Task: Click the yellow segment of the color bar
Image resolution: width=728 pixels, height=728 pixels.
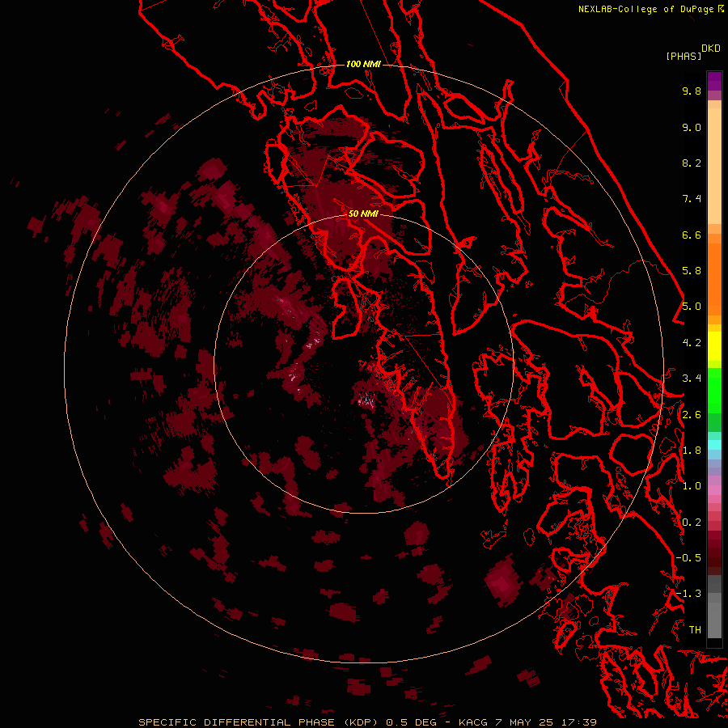Action: pyautogui.click(x=714, y=346)
